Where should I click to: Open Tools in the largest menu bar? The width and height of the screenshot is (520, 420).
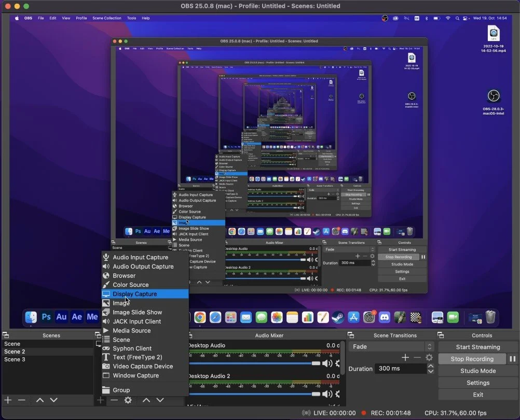click(132, 18)
